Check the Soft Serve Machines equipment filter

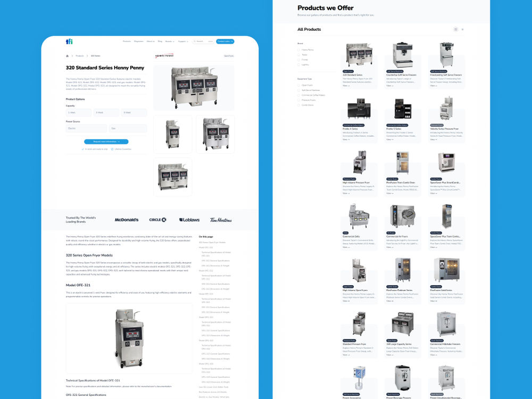(299, 90)
